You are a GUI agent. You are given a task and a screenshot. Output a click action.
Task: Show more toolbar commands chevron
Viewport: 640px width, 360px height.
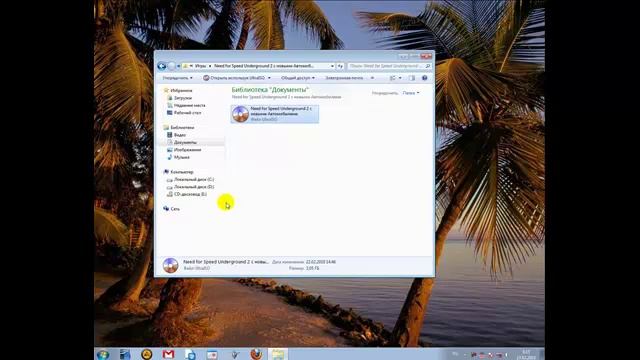tap(372, 78)
